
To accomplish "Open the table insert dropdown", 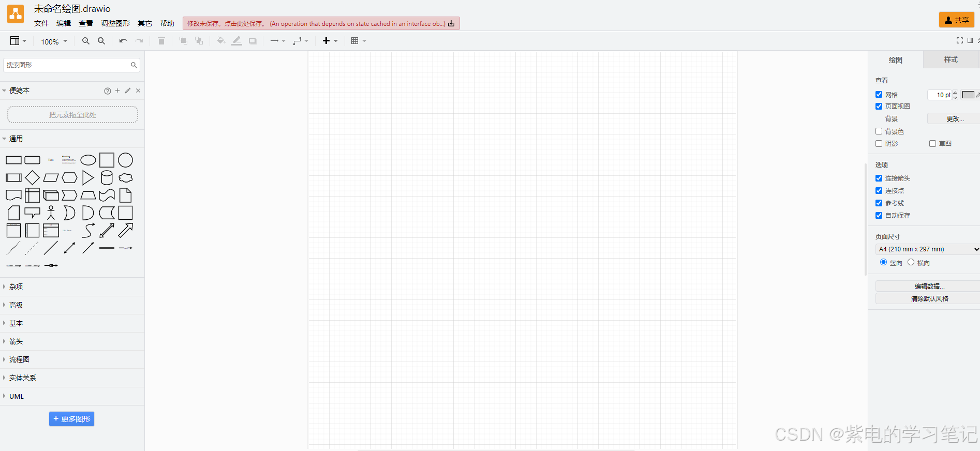I will 359,41.
